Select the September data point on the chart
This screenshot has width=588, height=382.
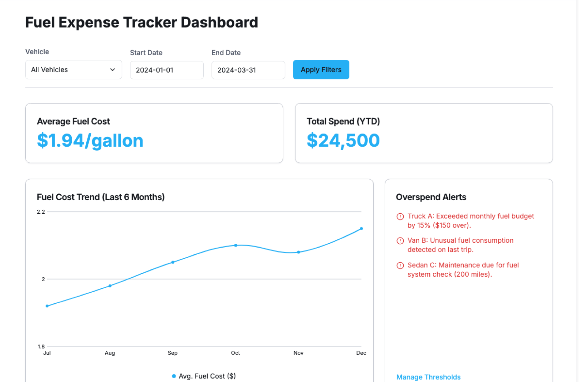173,262
